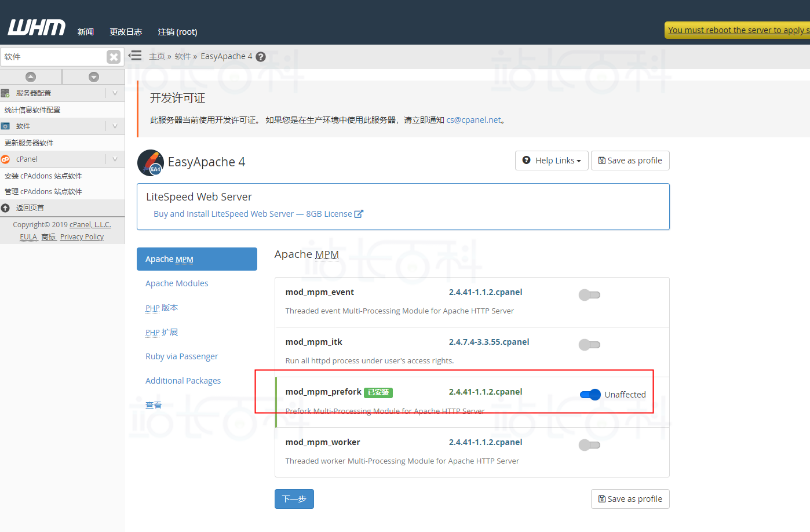Enable the mod_mpm_worker toggle
The image size is (810, 532).
click(x=589, y=445)
